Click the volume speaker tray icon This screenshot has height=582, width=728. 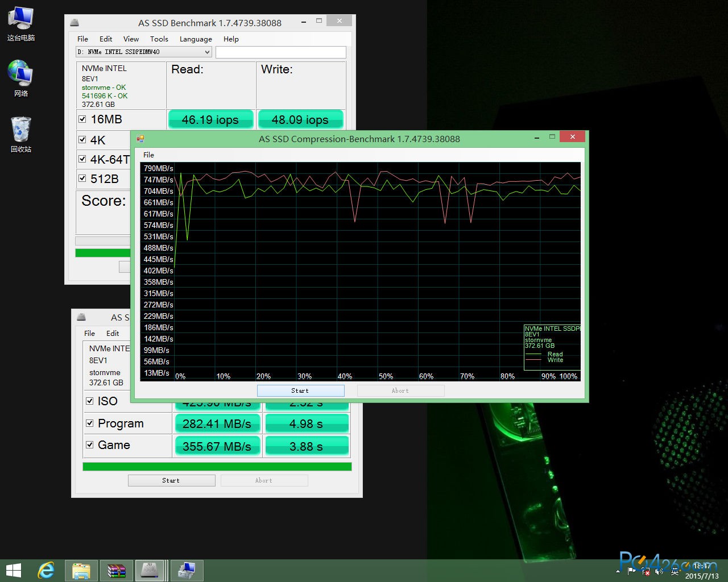(660, 571)
